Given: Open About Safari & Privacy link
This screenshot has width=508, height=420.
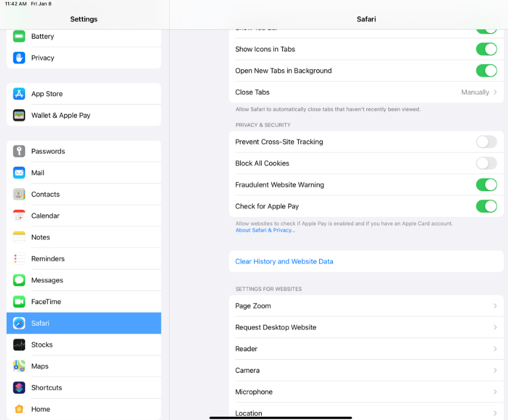Looking at the screenshot, I should click(x=265, y=230).
